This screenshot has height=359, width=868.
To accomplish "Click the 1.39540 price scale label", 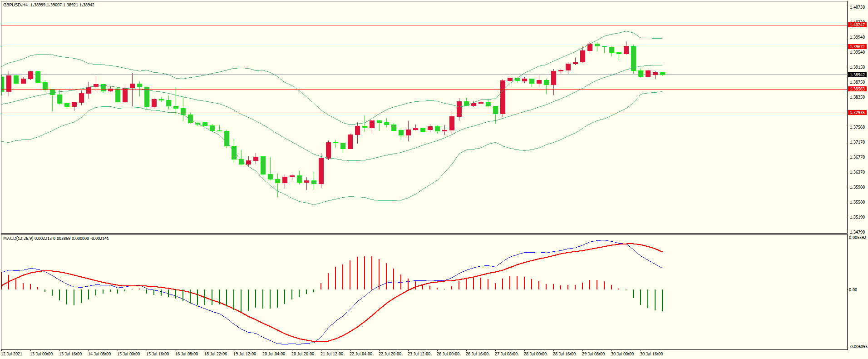I will click(857, 52).
